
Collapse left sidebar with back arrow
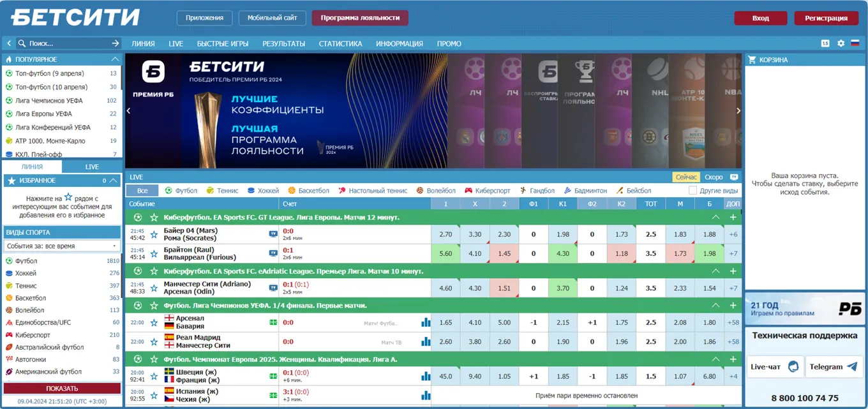pyautogui.click(x=9, y=43)
